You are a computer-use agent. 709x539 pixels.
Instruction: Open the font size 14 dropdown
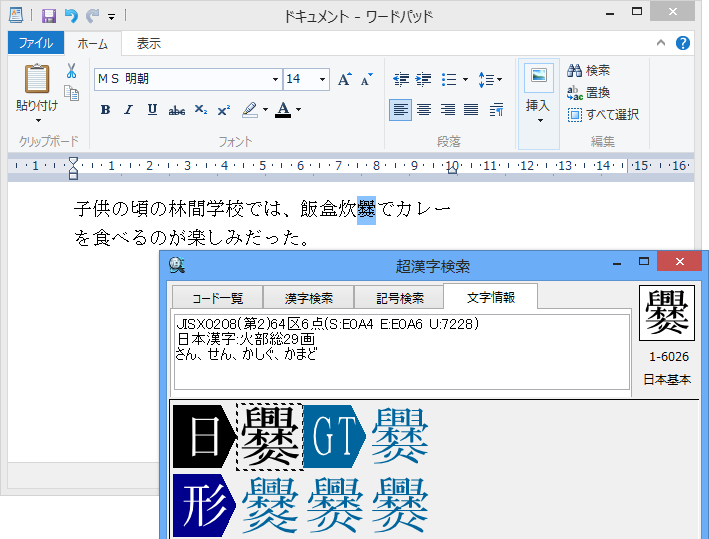click(x=322, y=79)
